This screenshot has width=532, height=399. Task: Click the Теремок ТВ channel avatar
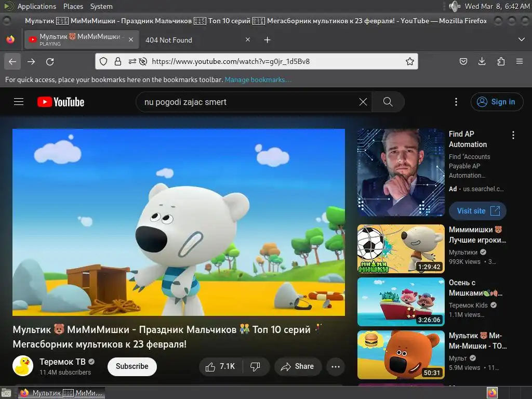[23, 366]
